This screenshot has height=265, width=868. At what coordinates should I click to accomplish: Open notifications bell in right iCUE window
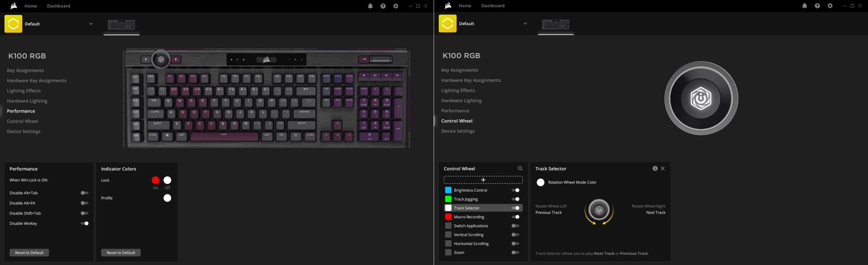[805, 6]
